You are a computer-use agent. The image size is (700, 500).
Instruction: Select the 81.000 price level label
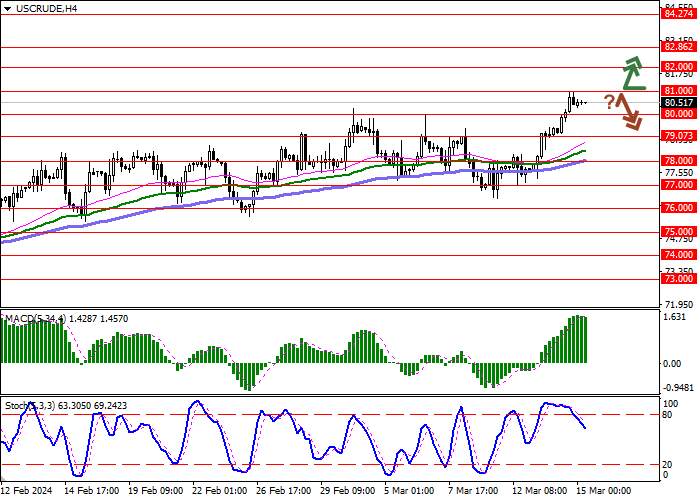click(679, 91)
